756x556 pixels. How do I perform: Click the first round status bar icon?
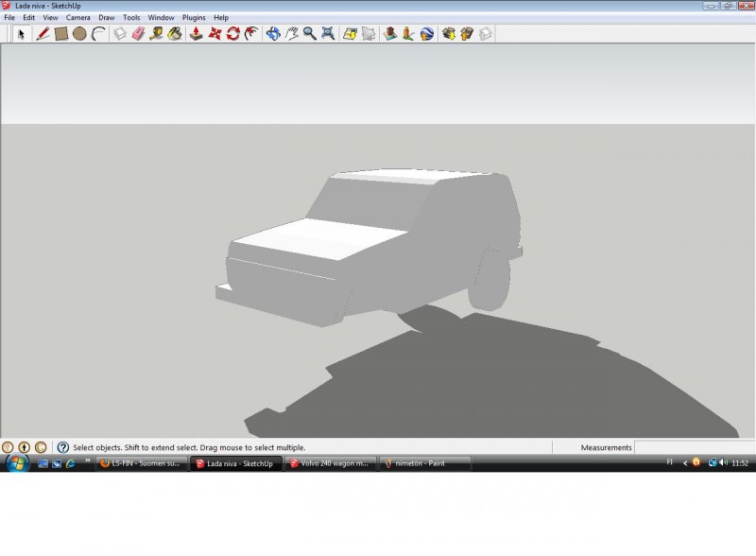8,448
